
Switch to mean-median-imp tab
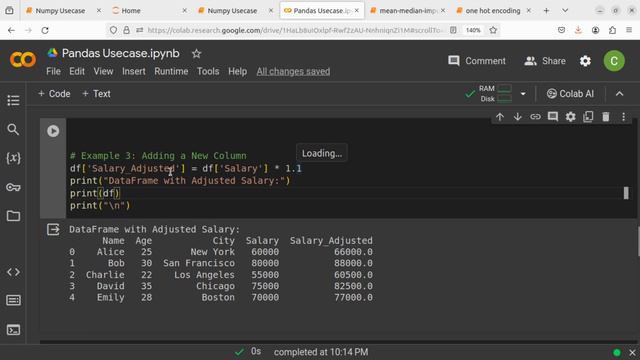pyautogui.click(x=408, y=11)
